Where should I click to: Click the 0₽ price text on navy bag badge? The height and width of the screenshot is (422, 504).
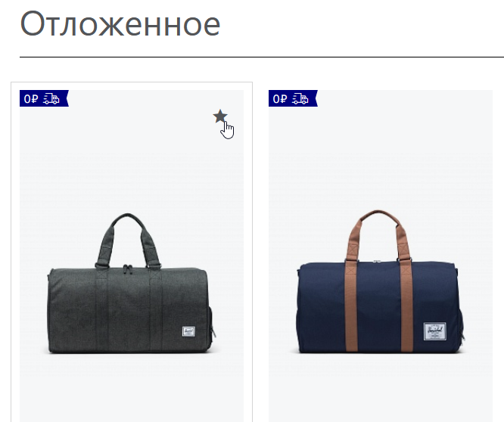(280, 98)
